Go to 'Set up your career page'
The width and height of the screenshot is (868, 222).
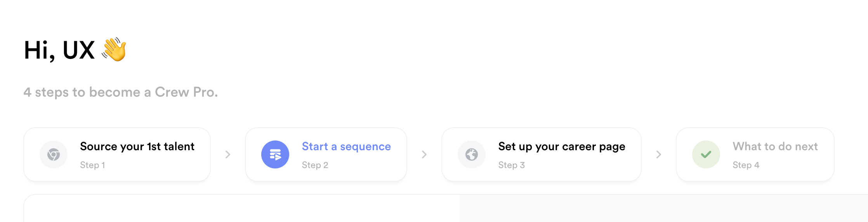tap(562, 146)
